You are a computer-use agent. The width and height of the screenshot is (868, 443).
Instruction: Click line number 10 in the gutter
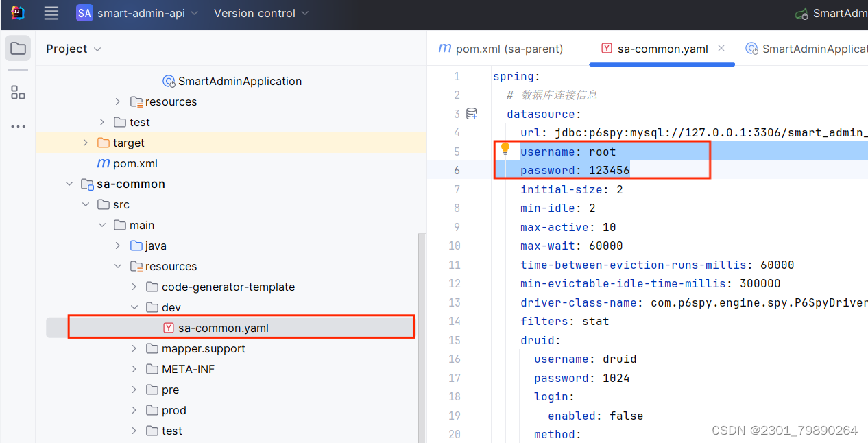click(455, 246)
